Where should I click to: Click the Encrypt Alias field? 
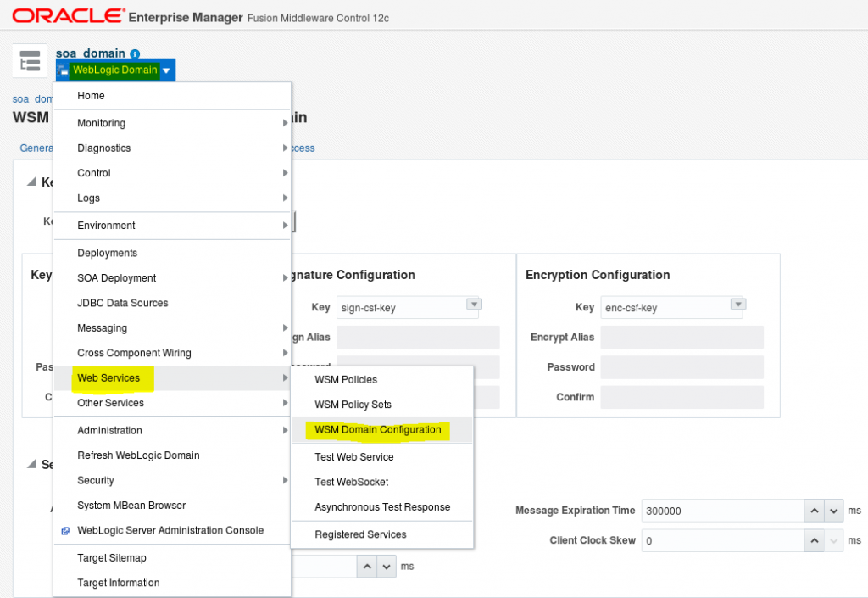click(682, 338)
